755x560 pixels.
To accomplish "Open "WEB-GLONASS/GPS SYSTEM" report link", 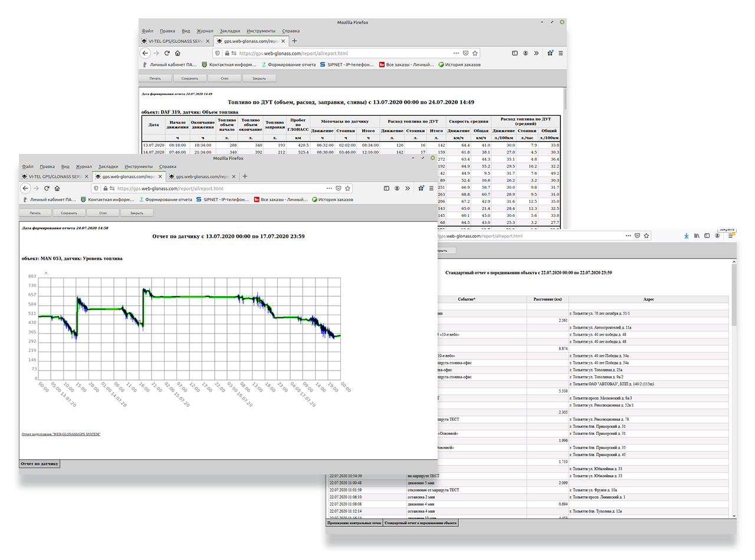I will (x=61, y=434).
